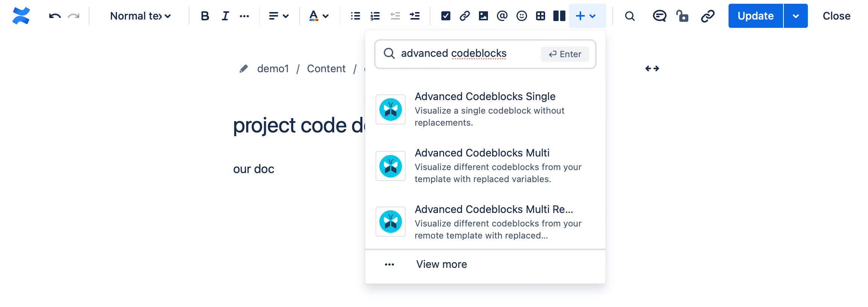Toggle the insert plus menu

click(587, 16)
